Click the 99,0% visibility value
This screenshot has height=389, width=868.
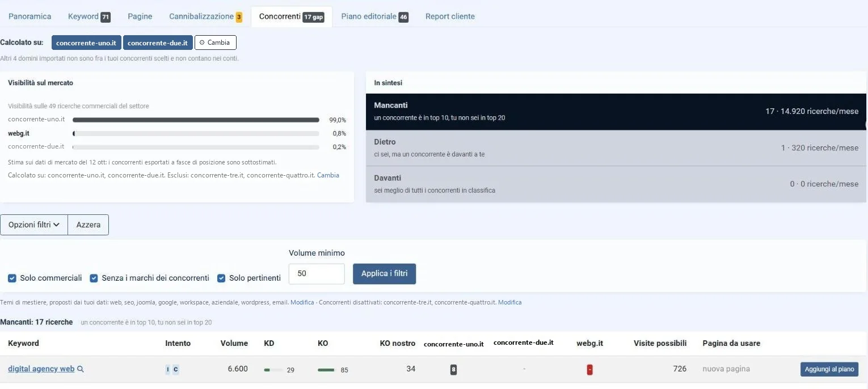(338, 120)
